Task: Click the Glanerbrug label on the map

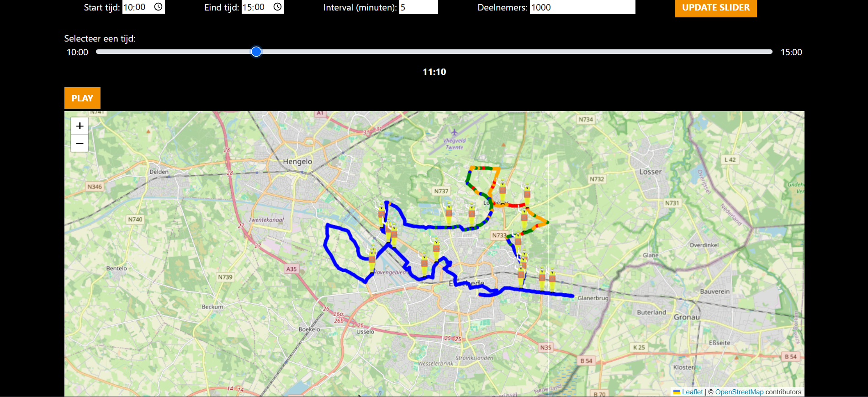Action: (x=593, y=298)
